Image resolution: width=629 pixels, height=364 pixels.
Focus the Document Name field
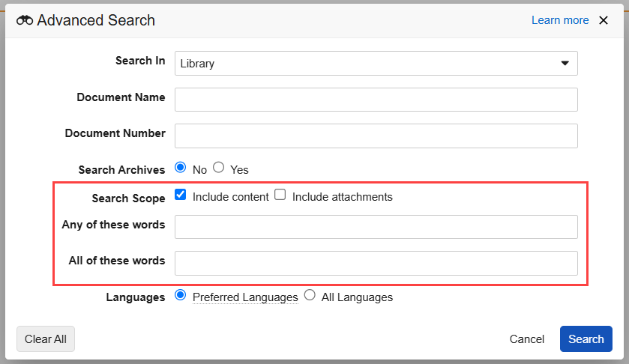point(376,100)
